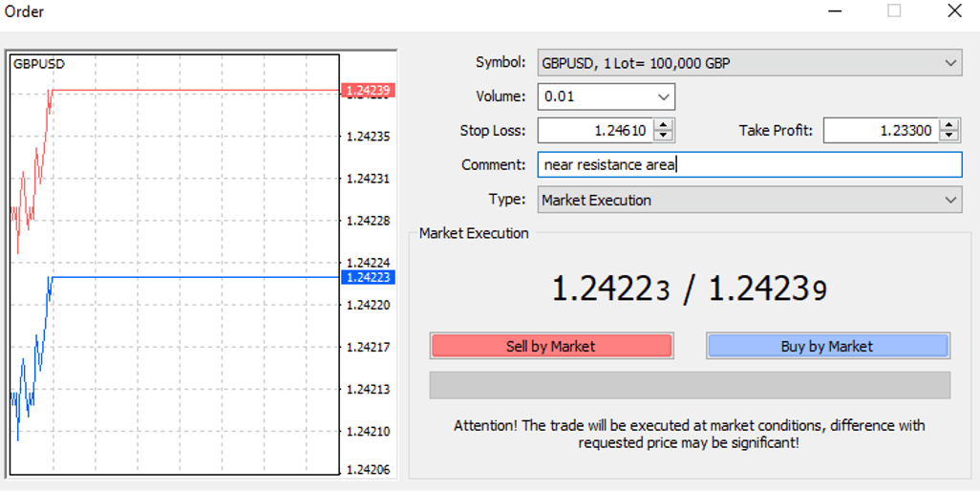Image resolution: width=980 pixels, height=491 pixels.
Task: Increase Stop Loss with the up arrow
Action: tap(663, 124)
